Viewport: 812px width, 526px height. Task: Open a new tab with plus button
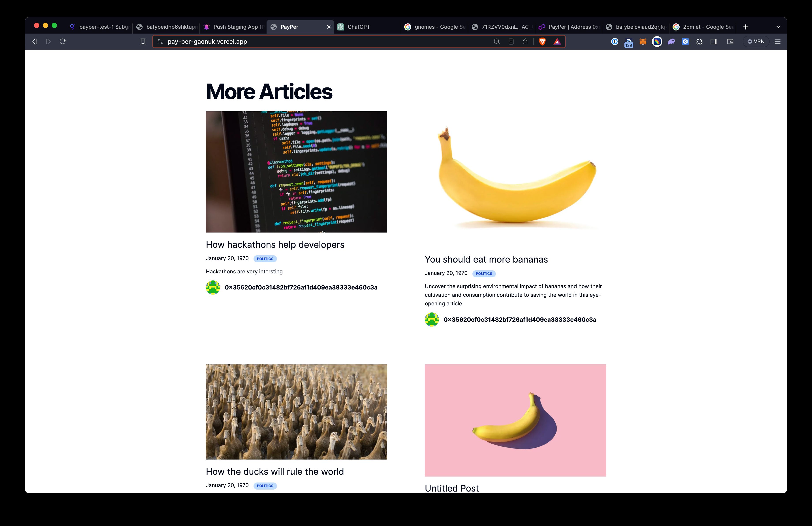point(746,27)
